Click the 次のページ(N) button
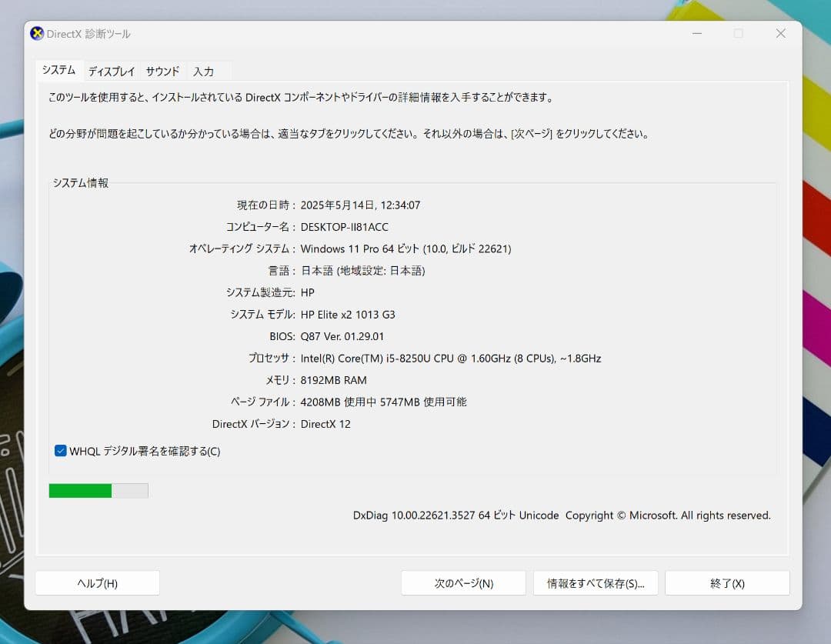The height and width of the screenshot is (644, 831). (x=462, y=582)
